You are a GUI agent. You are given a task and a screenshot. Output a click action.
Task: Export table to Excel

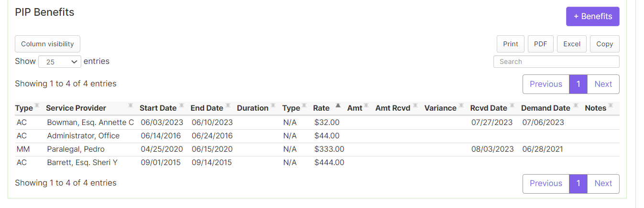pos(572,44)
